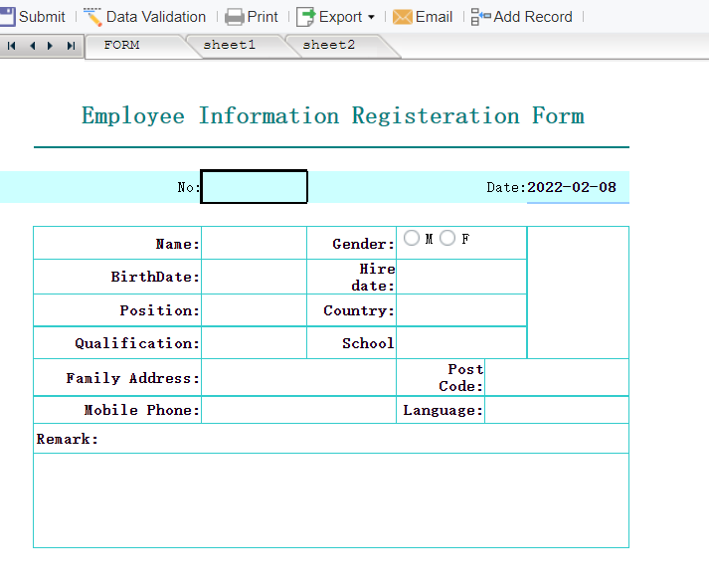This screenshot has width=709, height=588.
Task: Click the Add Record button label
Action: (x=533, y=17)
